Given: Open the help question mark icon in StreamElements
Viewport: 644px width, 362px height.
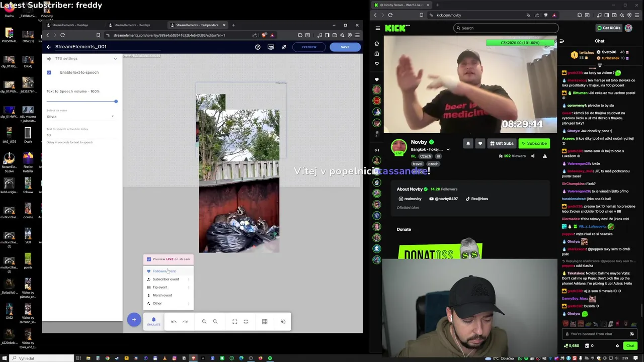Looking at the screenshot, I should coord(258,47).
